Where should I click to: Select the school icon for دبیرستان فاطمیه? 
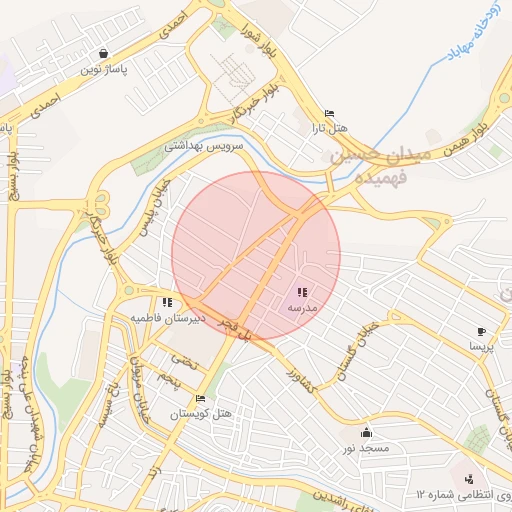point(167,302)
